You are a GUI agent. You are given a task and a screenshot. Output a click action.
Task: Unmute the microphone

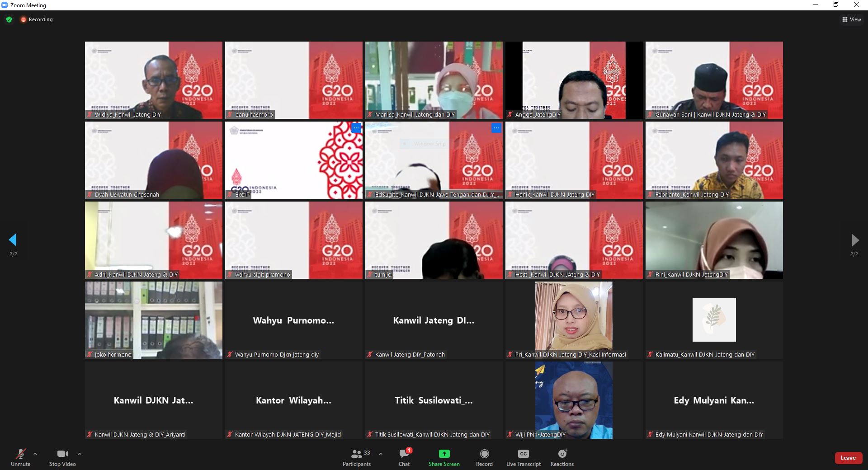pos(20,454)
